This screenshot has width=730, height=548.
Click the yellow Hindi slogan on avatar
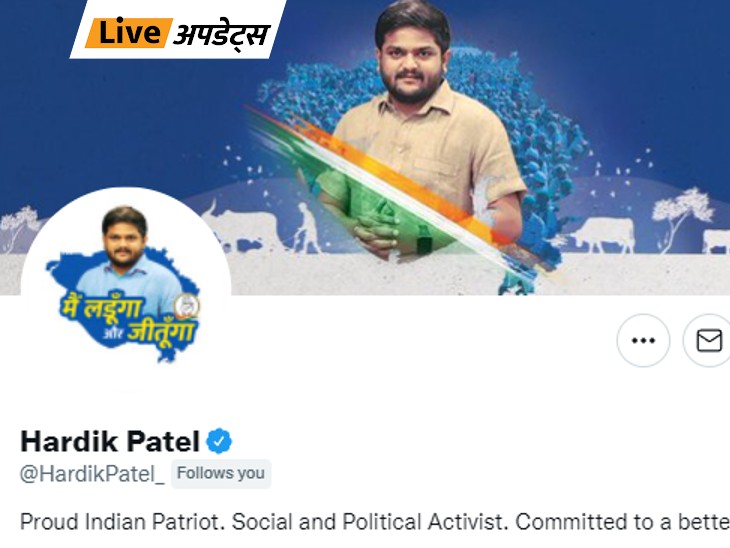tap(128, 320)
